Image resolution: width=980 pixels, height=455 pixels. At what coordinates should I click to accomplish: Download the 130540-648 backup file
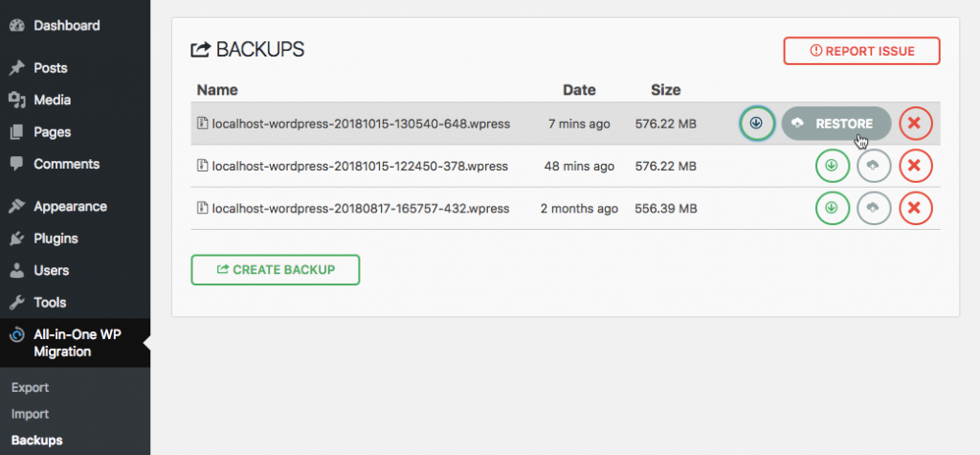coord(757,124)
